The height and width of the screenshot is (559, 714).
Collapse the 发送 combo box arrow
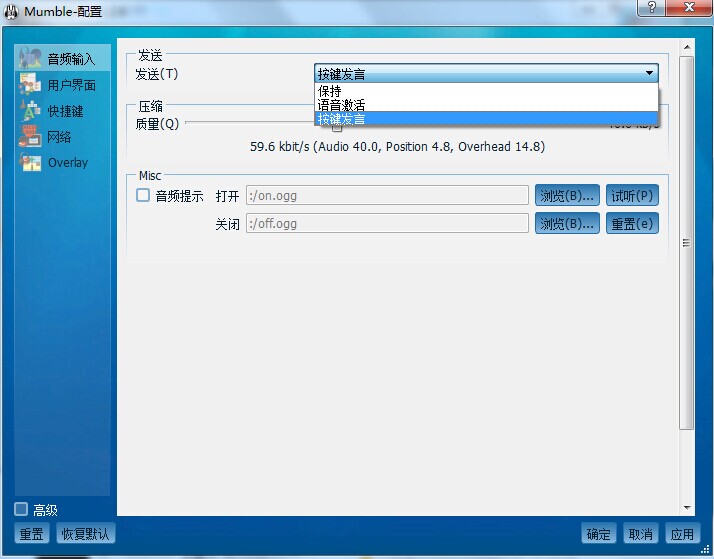649,73
